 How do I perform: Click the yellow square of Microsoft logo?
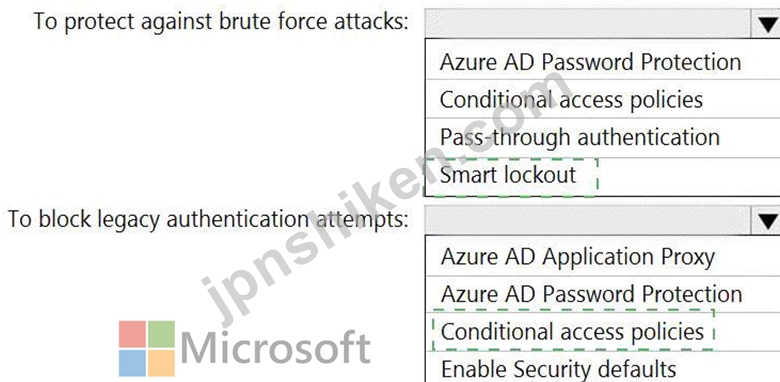tap(162, 363)
